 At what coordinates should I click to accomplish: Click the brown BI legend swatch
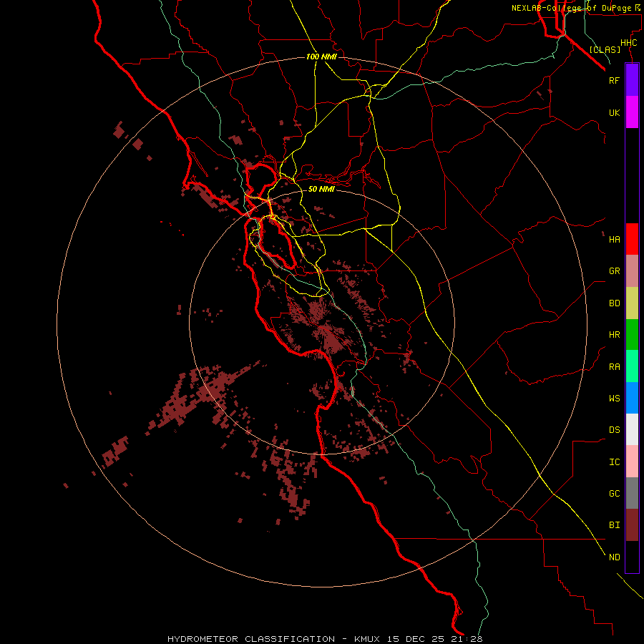pyautogui.click(x=632, y=525)
